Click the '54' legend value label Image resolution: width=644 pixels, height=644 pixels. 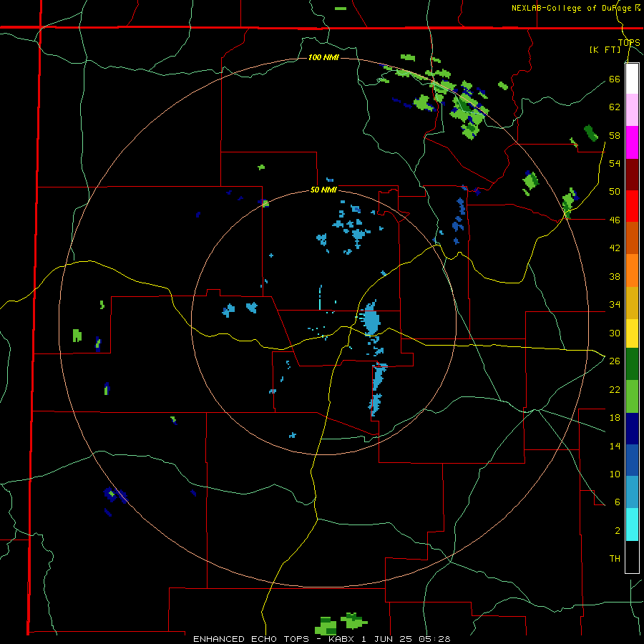point(615,163)
